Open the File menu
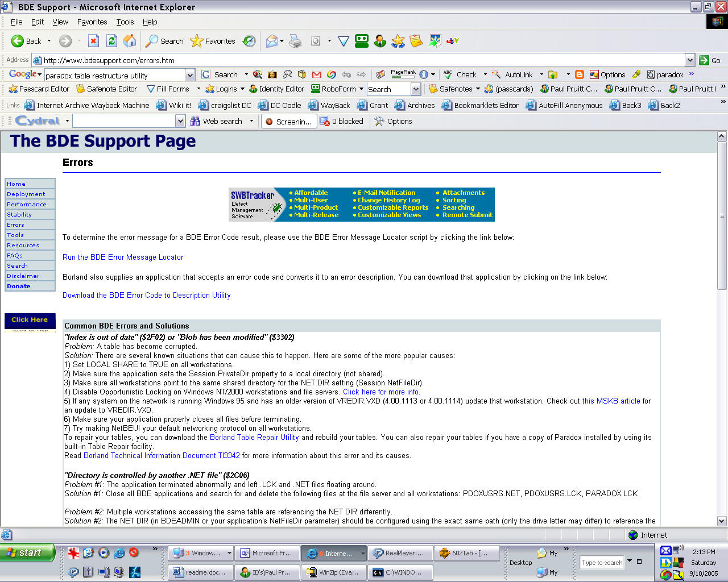Viewport: 728px width, 582px height. [16, 22]
